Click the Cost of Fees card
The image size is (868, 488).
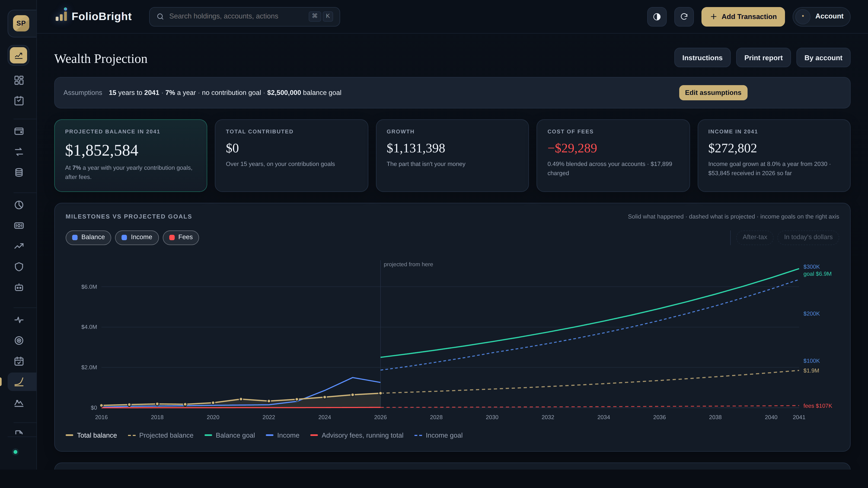click(613, 156)
